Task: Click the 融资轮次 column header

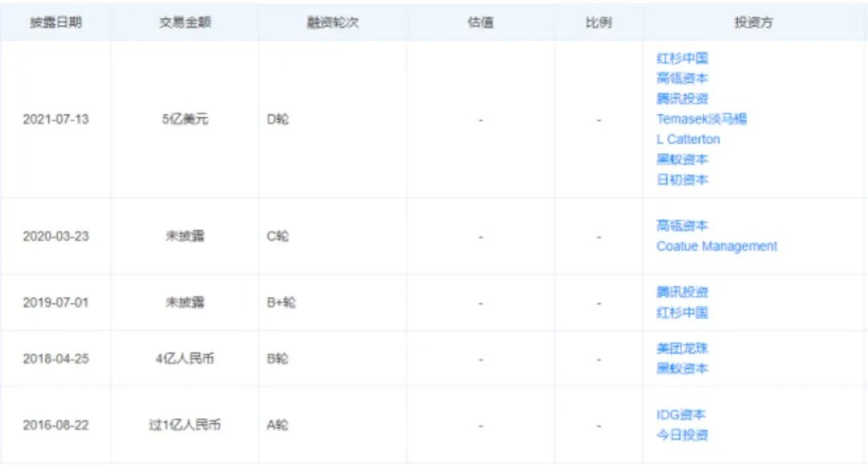Action: [x=333, y=23]
